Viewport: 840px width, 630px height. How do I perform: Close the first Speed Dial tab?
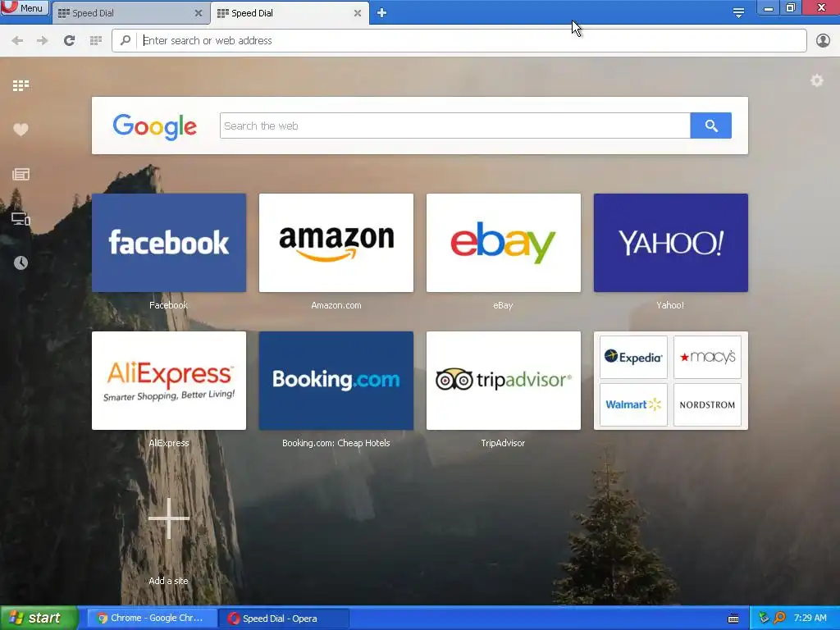pyautogui.click(x=199, y=13)
